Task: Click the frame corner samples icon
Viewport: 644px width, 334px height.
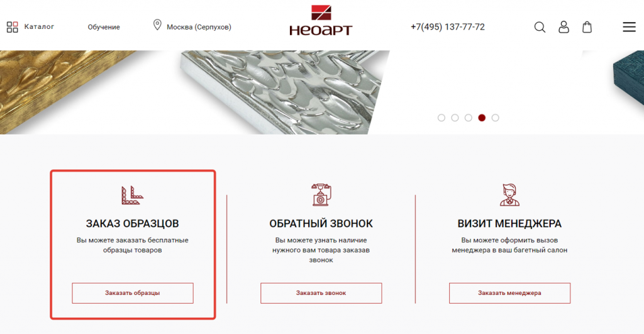Action: click(132, 195)
